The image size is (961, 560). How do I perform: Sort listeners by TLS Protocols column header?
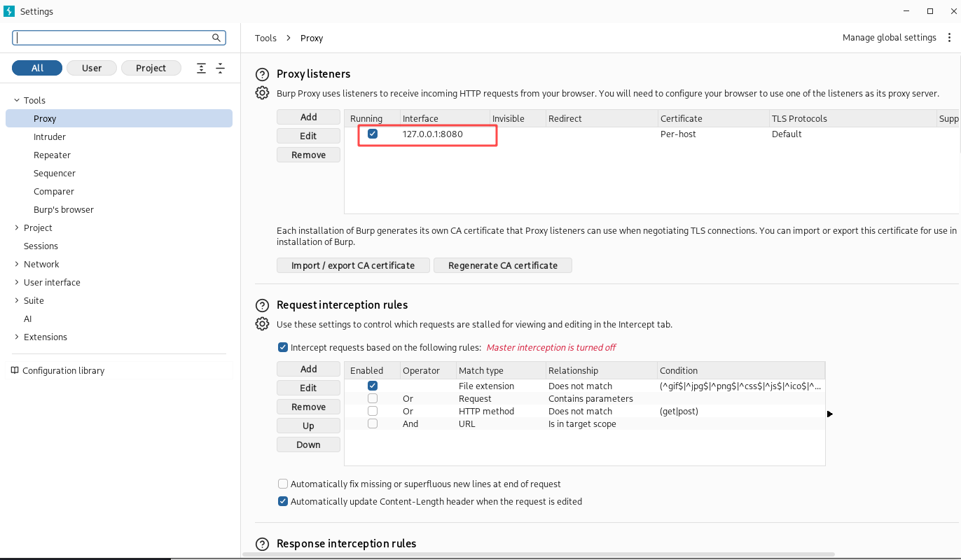852,118
